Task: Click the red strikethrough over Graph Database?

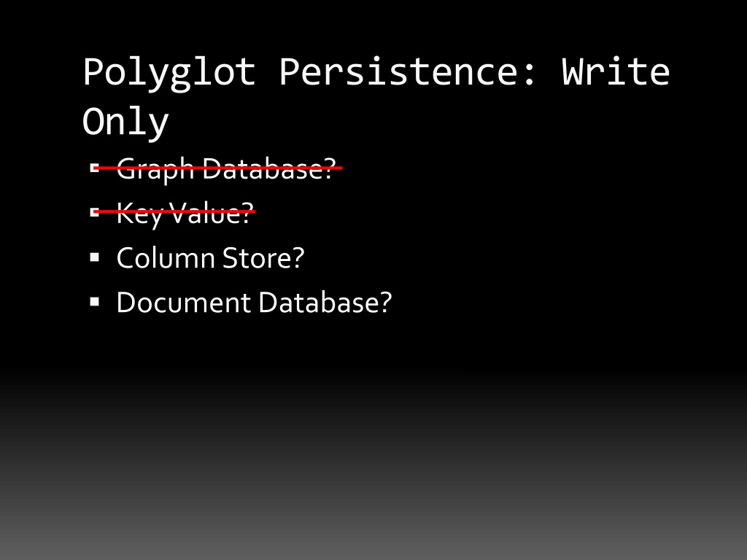Action: pyautogui.click(x=218, y=168)
